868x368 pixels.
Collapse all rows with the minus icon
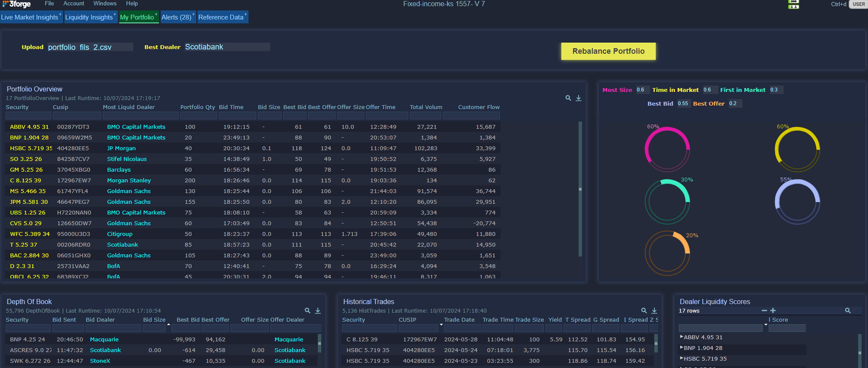764,310
